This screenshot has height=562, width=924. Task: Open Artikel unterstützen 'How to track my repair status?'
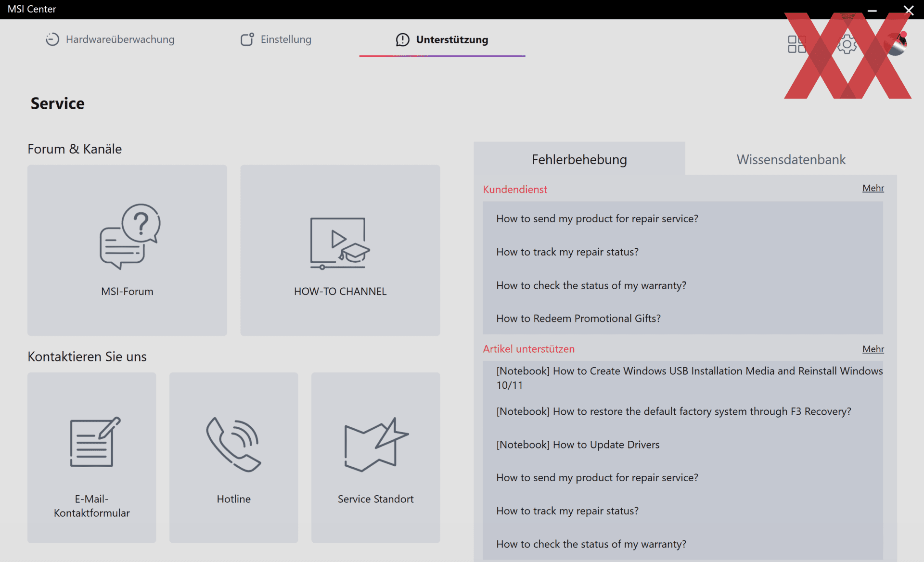[567, 511]
